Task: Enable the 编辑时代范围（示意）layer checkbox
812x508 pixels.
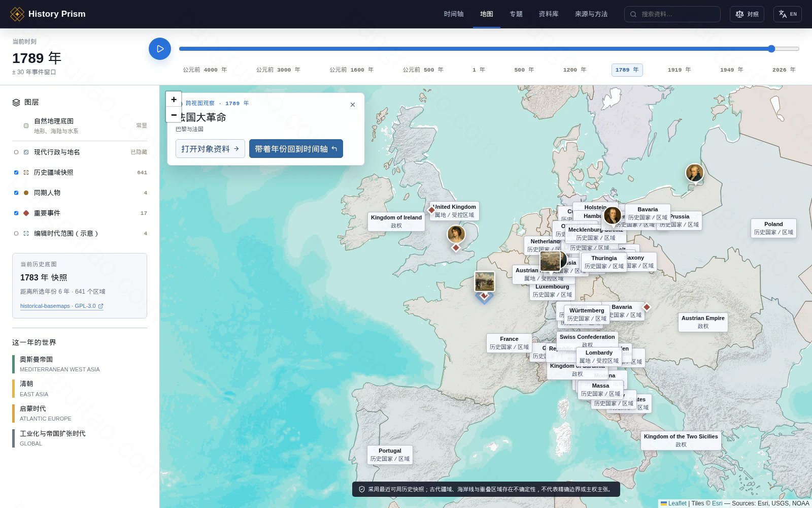Action: pyautogui.click(x=16, y=234)
